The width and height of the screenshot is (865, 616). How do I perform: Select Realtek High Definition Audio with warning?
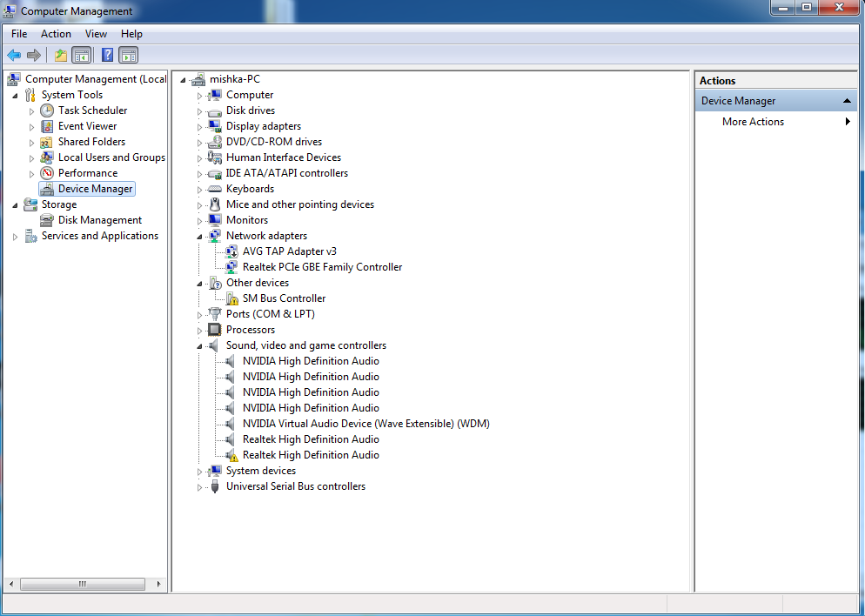tap(311, 455)
